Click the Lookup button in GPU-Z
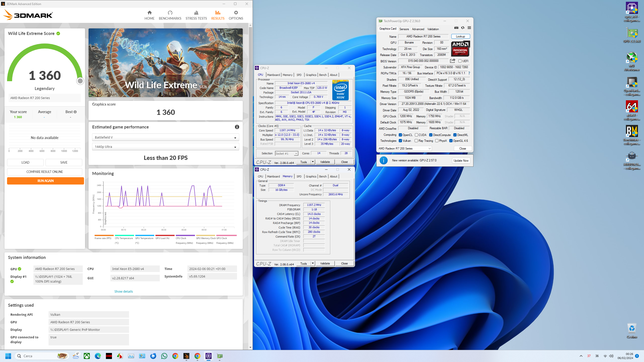The height and width of the screenshot is (362, 644). pyautogui.click(x=460, y=36)
